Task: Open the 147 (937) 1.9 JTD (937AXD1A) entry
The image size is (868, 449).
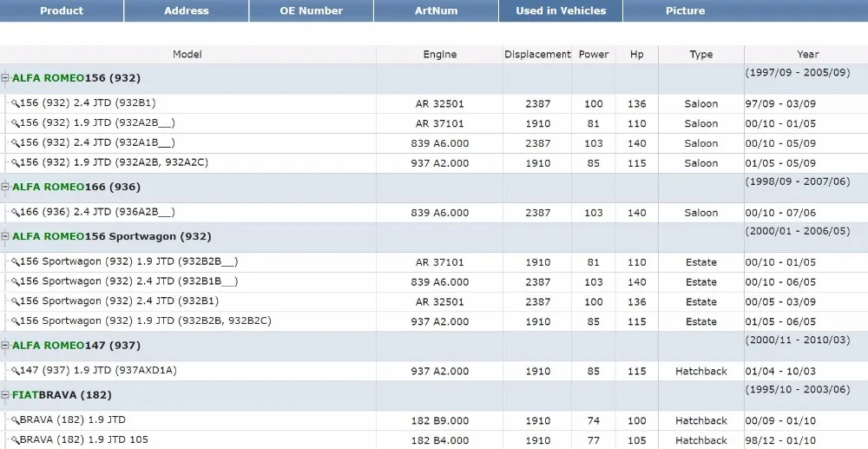Action: tap(99, 370)
